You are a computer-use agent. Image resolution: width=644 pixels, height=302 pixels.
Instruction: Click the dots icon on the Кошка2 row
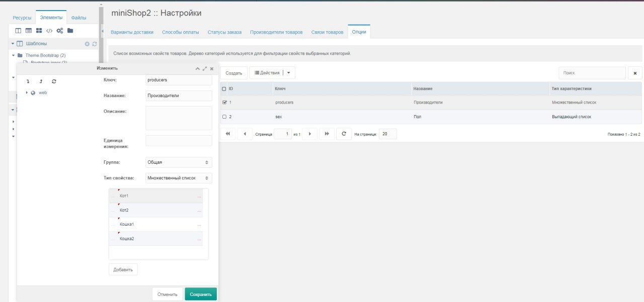coord(199,239)
